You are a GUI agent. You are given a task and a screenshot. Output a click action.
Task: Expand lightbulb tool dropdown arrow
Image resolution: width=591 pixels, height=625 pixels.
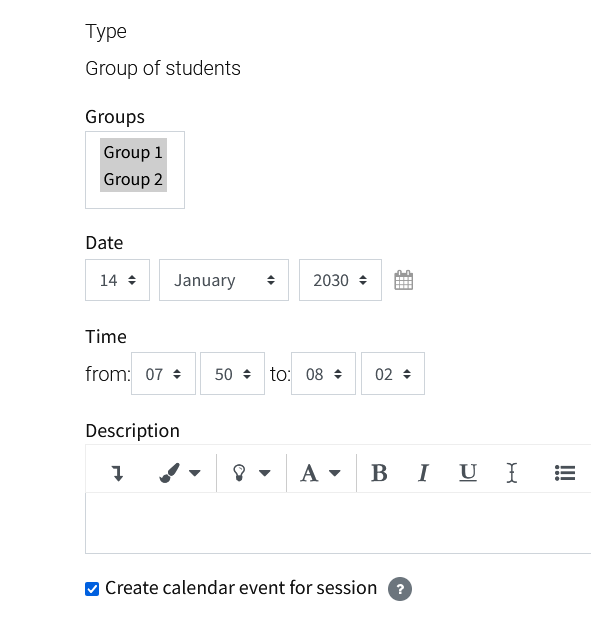265,473
